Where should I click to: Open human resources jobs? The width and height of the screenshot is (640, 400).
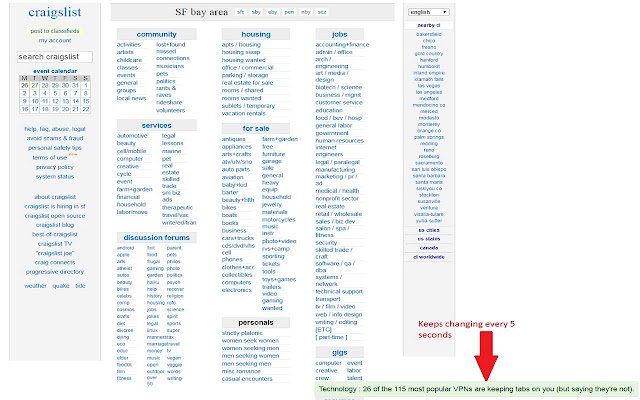point(339,140)
